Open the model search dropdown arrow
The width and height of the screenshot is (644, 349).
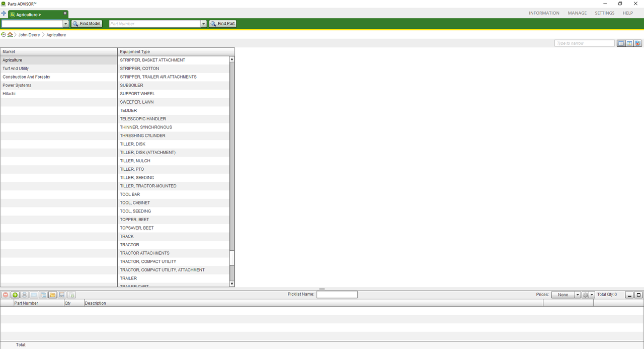pyautogui.click(x=66, y=24)
